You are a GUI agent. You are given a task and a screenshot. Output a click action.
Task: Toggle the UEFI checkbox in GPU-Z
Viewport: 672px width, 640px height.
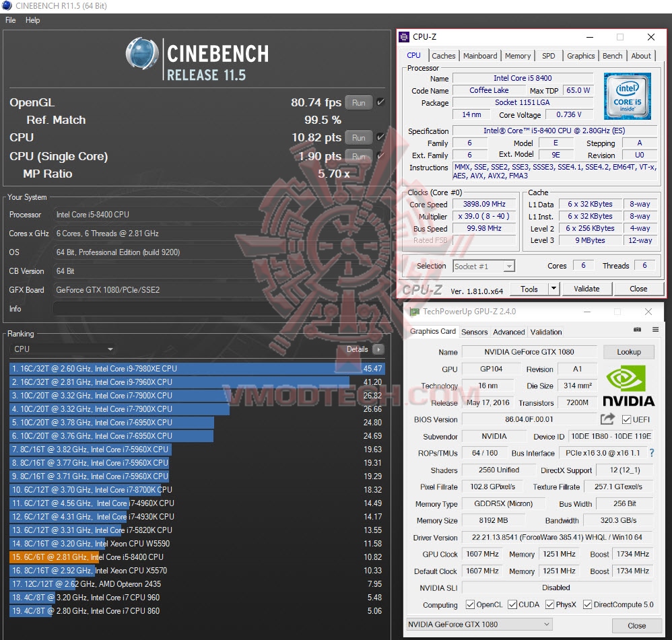click(626, 419)
